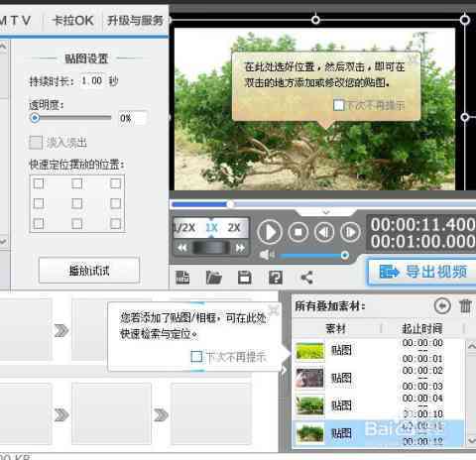
Task: Click the fast-forward double-arrow button
Action: pyautogui.click(x=240, y=248)
